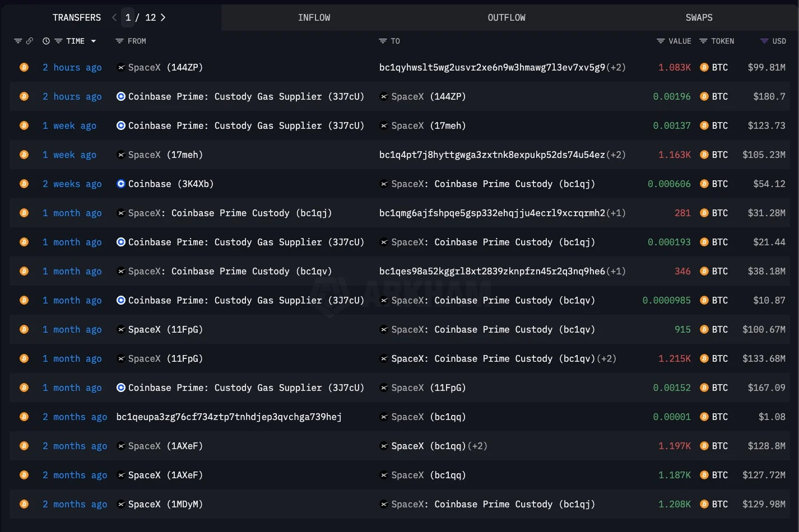The height and width of the screenshot is (532, 799).
Task: Go to previous transfers page
Action: tap(114, 17)
